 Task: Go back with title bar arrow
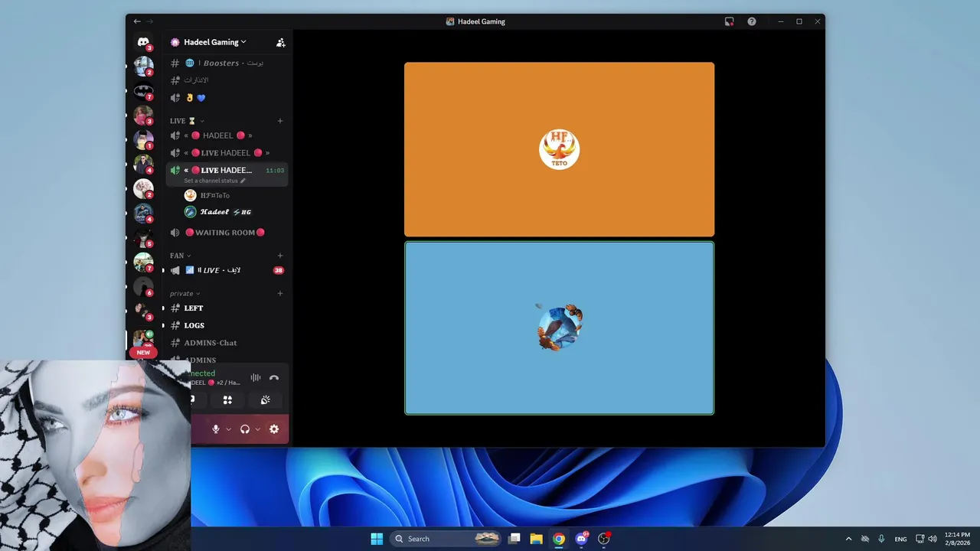pyautogui.click(x=137, y=21)
